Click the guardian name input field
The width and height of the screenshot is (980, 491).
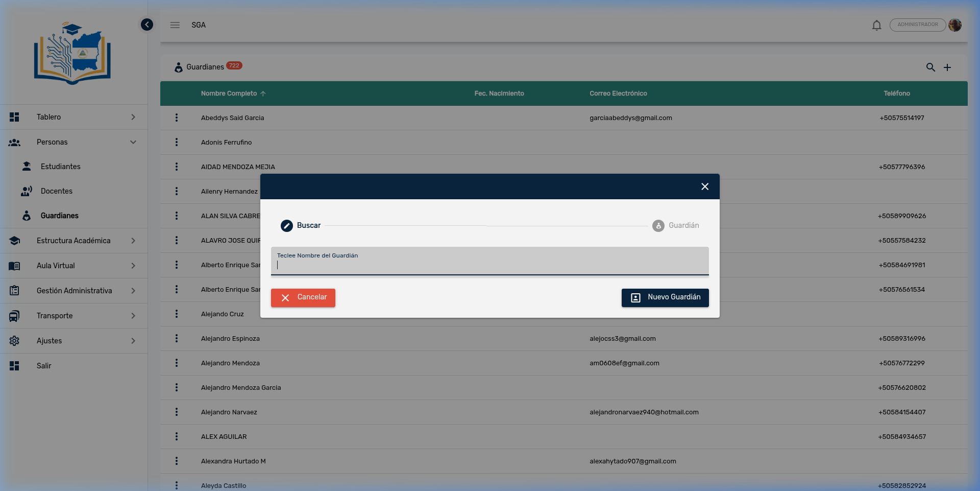(489, 264)
